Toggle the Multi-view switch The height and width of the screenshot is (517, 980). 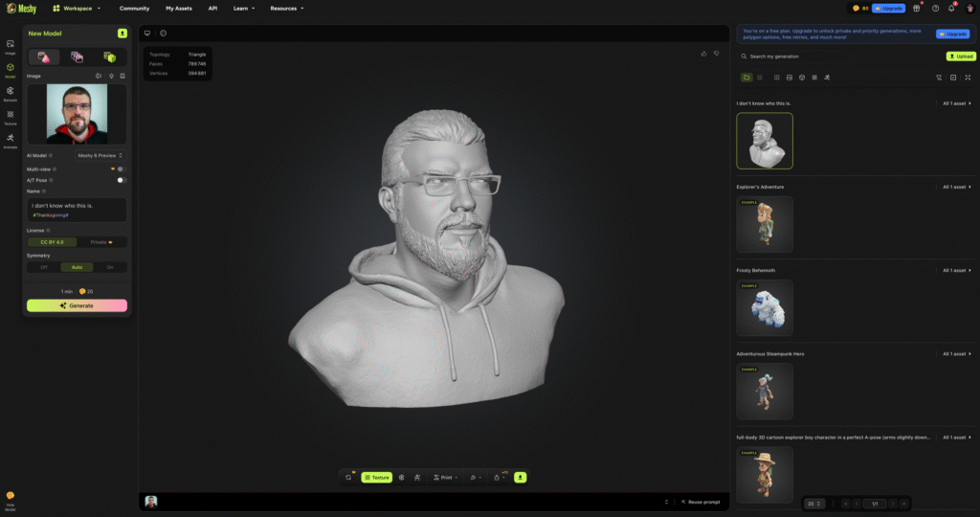[122, 169]
